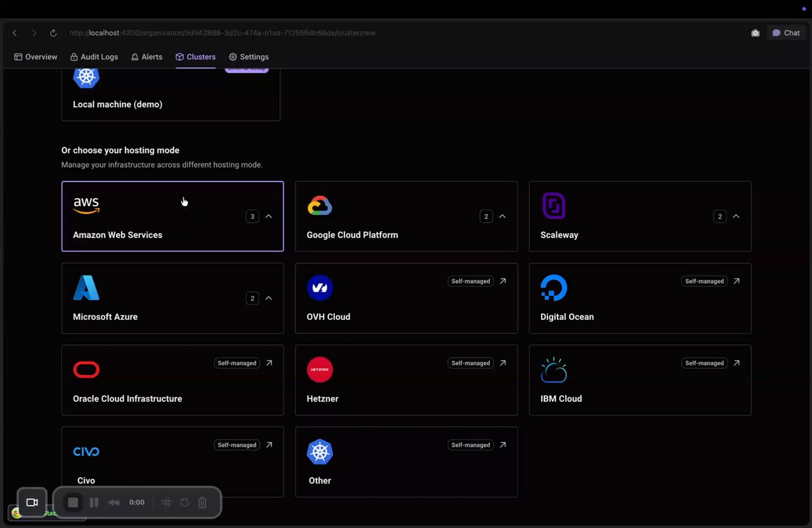Click the IBM Cloud logo icon
Viewport: 812px width, 528px height.
554,369
